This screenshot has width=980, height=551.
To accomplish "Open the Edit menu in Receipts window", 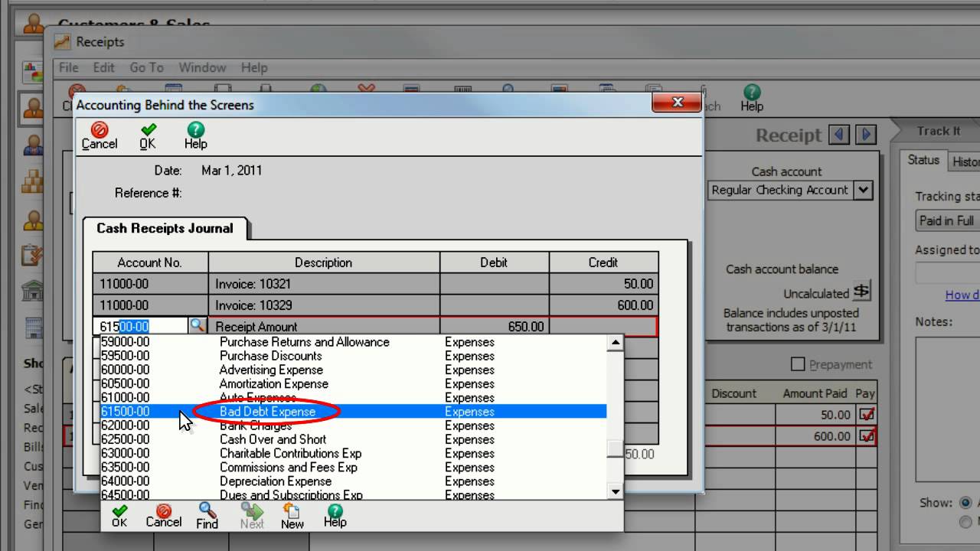I will (x=103, y=67).
